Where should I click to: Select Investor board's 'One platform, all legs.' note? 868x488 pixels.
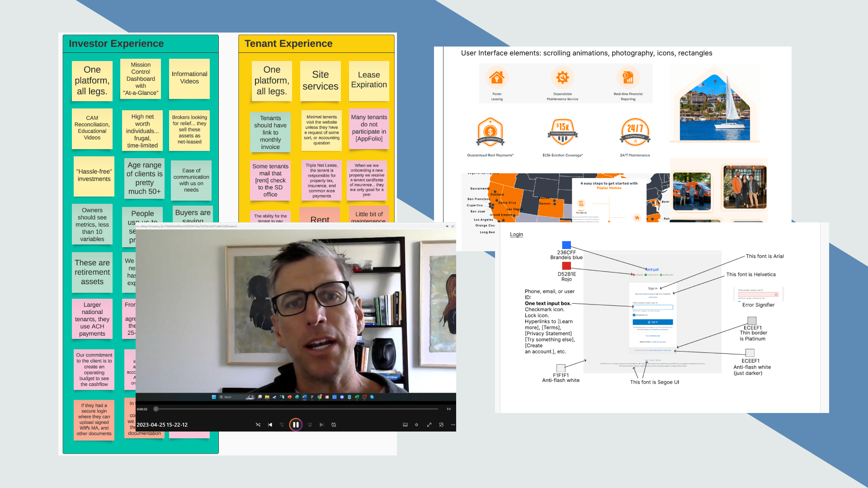[x=92, y=81]
